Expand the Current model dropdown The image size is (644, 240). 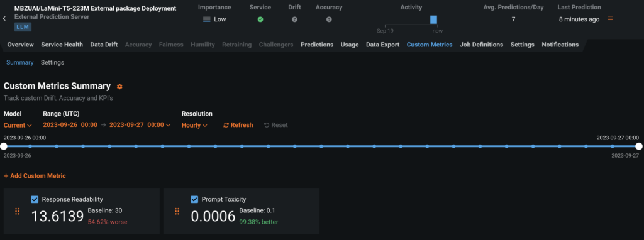click(18, 125)
